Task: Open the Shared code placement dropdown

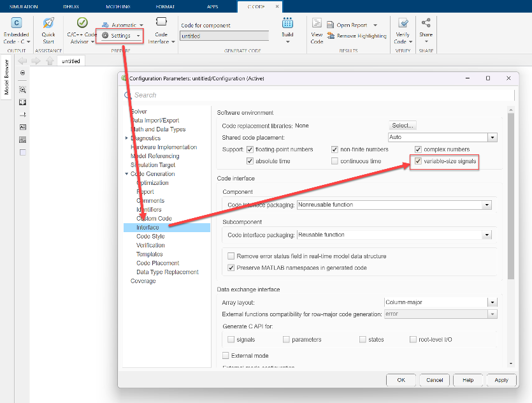Action: click(492, 137)
